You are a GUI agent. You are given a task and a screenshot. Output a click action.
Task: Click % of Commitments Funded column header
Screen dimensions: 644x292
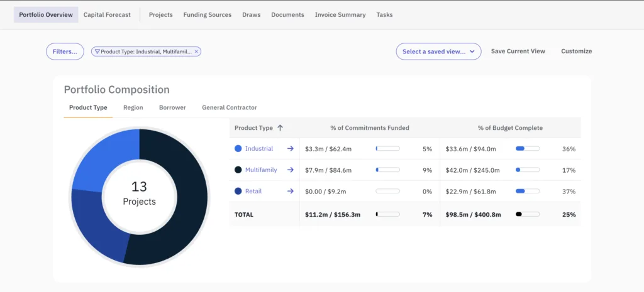[370, 128]
